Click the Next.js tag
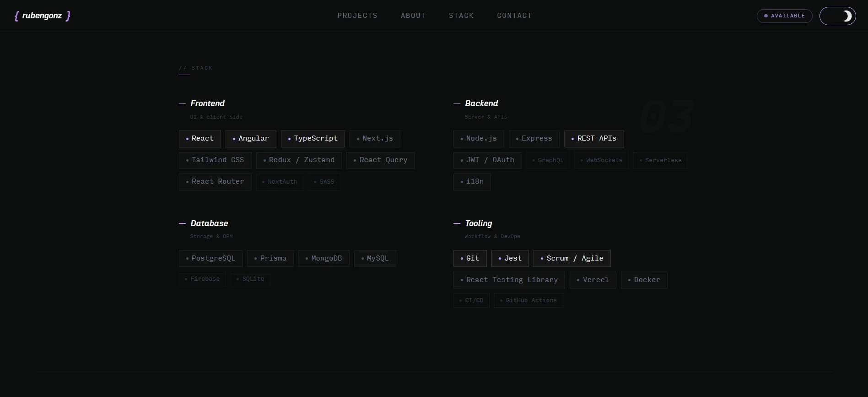The height and width of the screenshot is (397, 868). point(375,139)
